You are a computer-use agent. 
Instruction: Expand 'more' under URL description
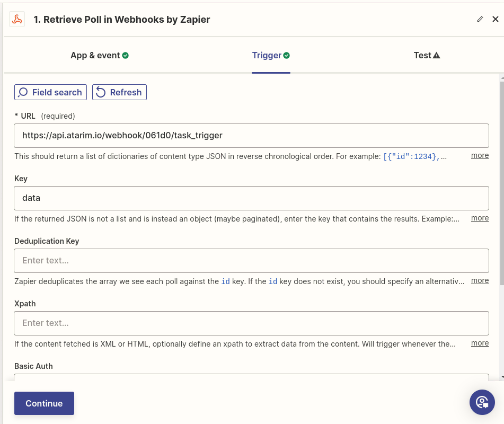point(480,155)
